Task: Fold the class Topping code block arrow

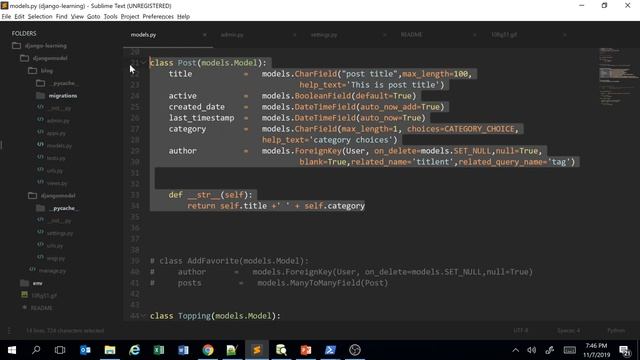Action: 144,316
